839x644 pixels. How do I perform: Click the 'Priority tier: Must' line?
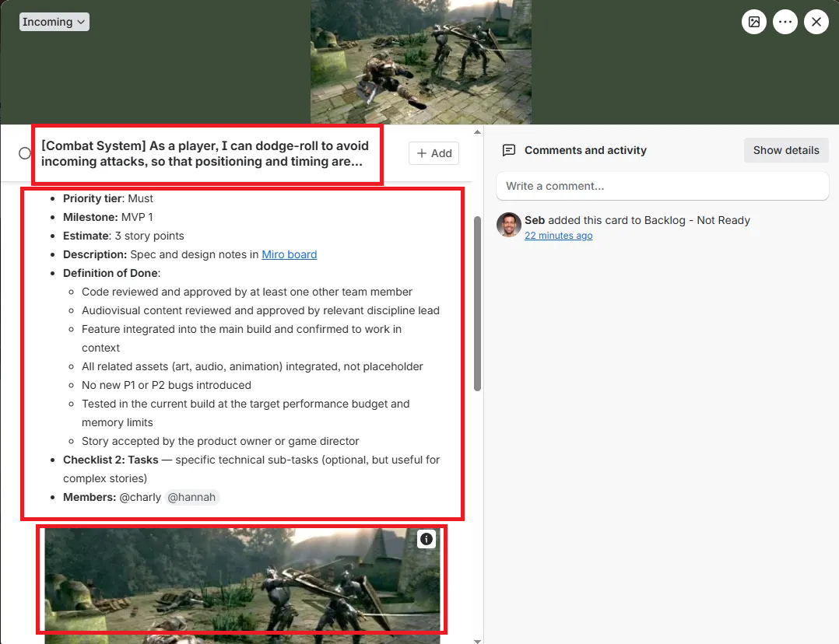pos(108,198)
